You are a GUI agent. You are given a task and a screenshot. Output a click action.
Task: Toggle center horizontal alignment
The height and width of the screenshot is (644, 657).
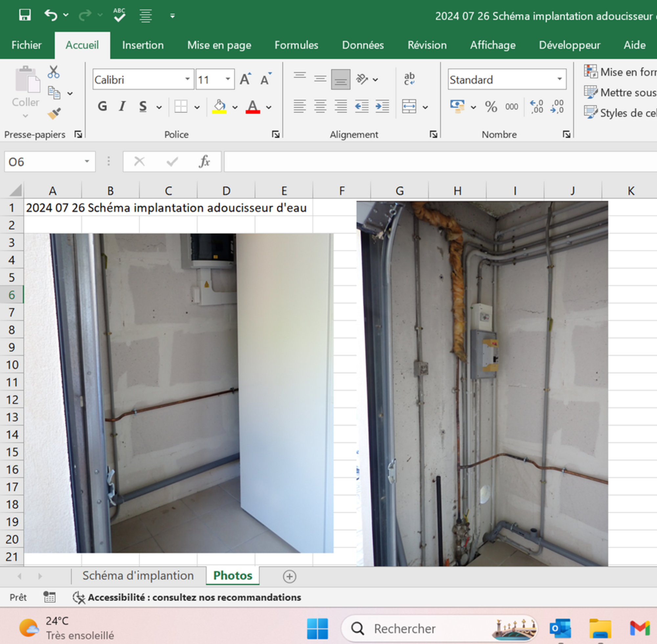coord(320,107)
